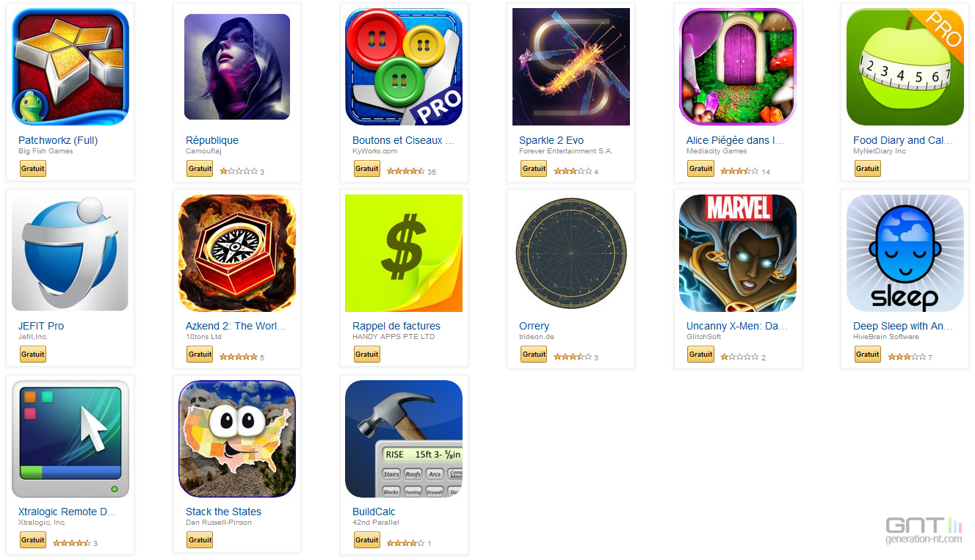Click the Alice Piégée purple door icon

pos(738,67)
